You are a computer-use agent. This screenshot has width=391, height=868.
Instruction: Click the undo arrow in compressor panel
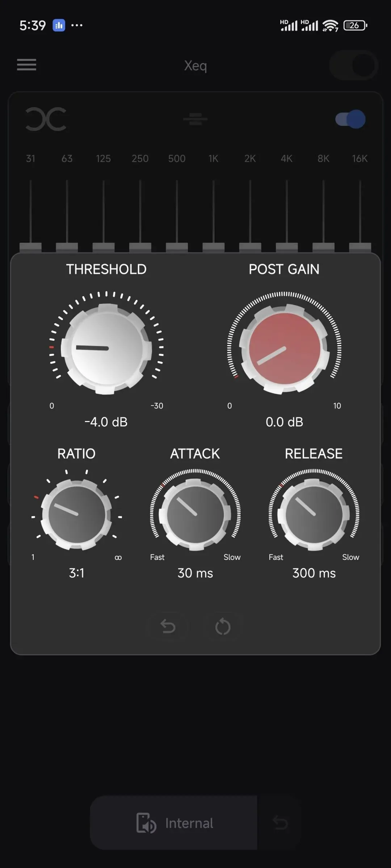tap(168, 626)
